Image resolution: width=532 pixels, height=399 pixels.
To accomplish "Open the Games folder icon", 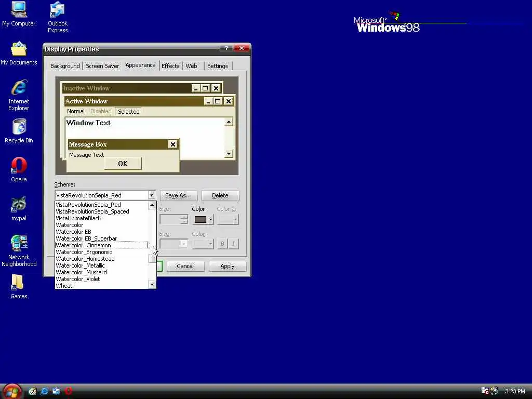I will coord(19,287).
